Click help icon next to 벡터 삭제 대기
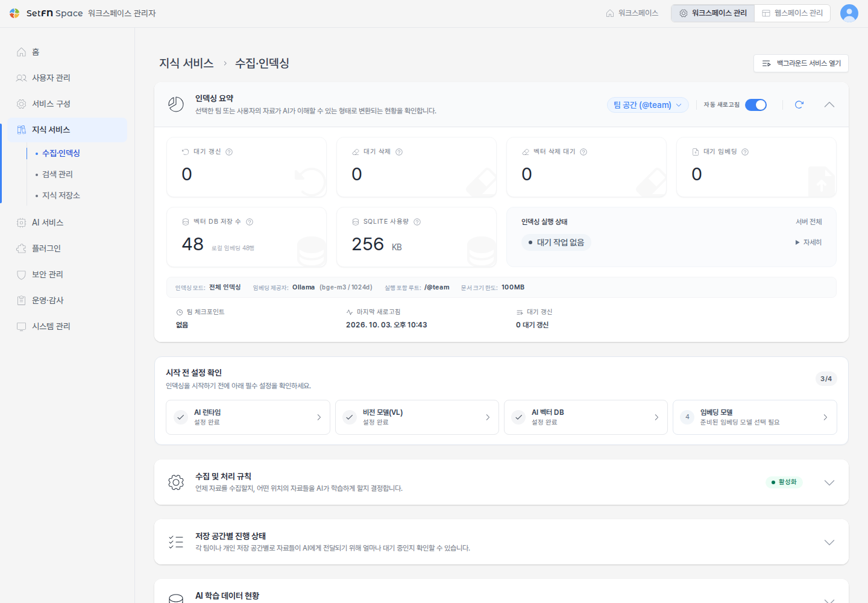 point(583,152)
